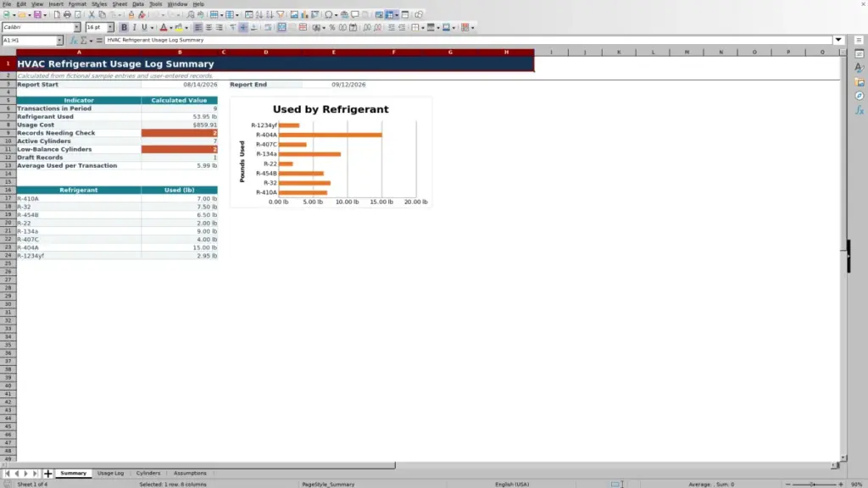Open the Select Function sum dropdown arrow
The image size is (868, 488).
91,41
